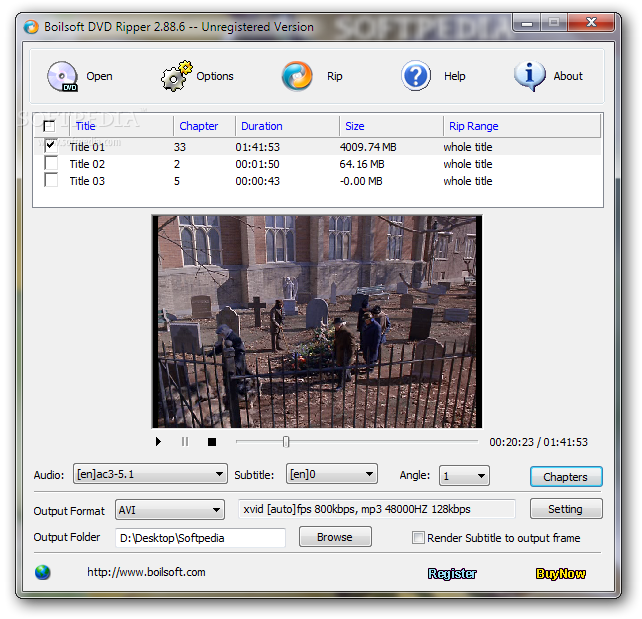Click the 4009.74 MB size cell
The height and width of the screenshot is (619, 642).
pyautogui.click(x=368, y=147)
